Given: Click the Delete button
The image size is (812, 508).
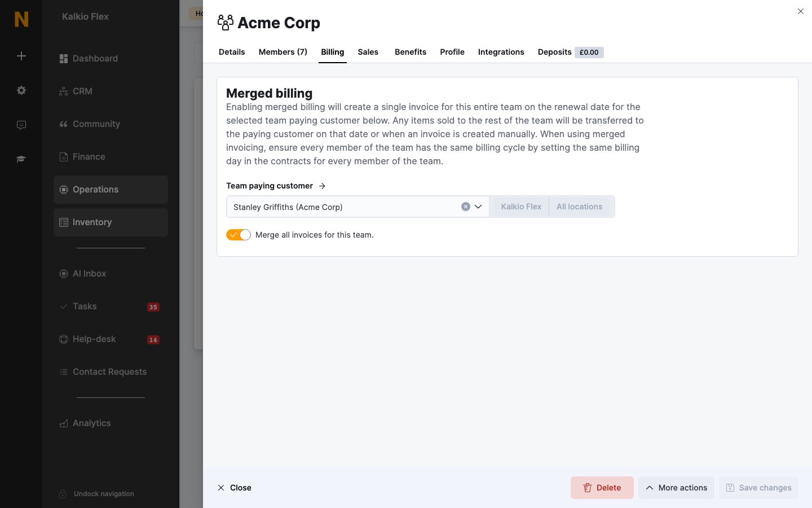Looking at the screenshot, I should [602, 488].
